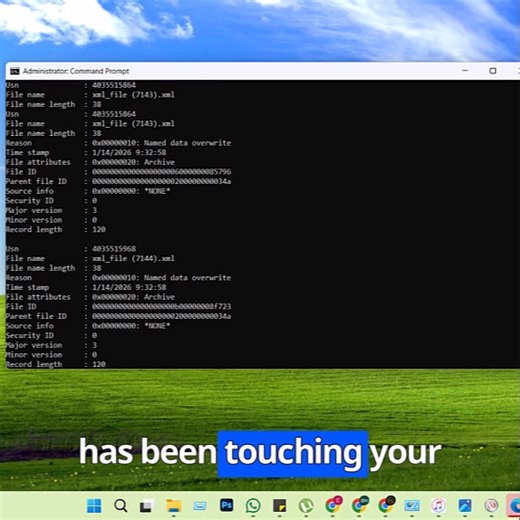Viewport: 520px width, 520px height.
Task: Click the File ID value ending in 85796
Action: (x=161, y=172)
